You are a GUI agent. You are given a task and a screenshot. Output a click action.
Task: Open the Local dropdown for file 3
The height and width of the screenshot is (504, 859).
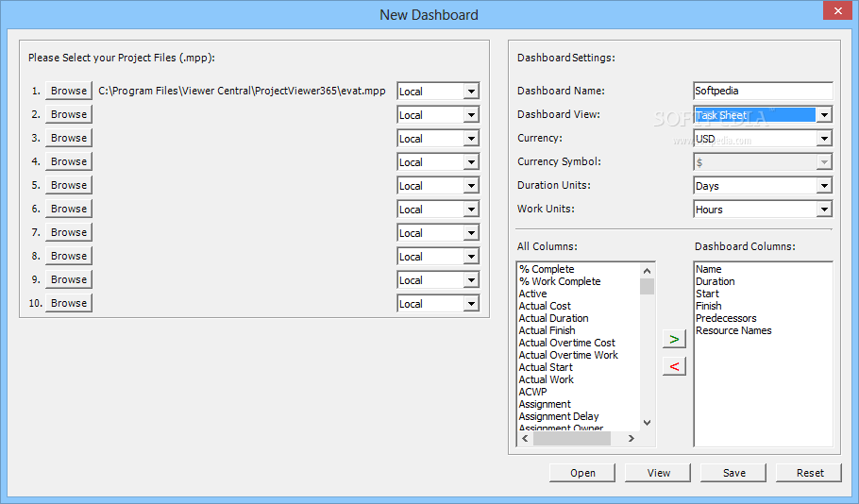471,138
